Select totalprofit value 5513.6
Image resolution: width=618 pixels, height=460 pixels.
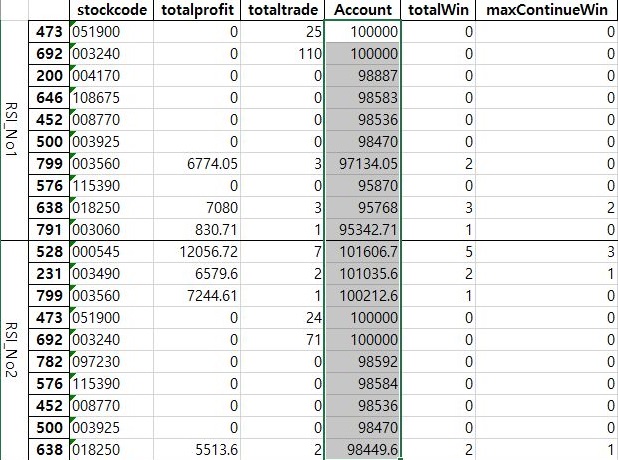(197, 449)
